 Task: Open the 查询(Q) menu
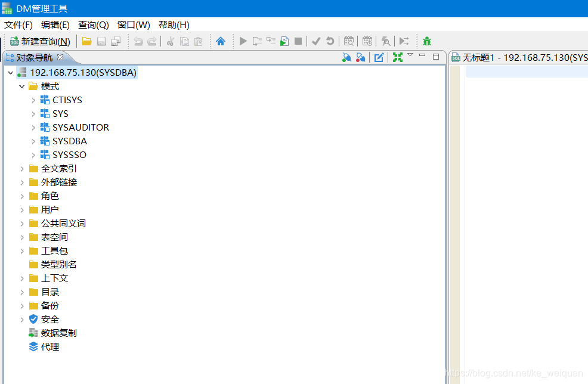94,25
